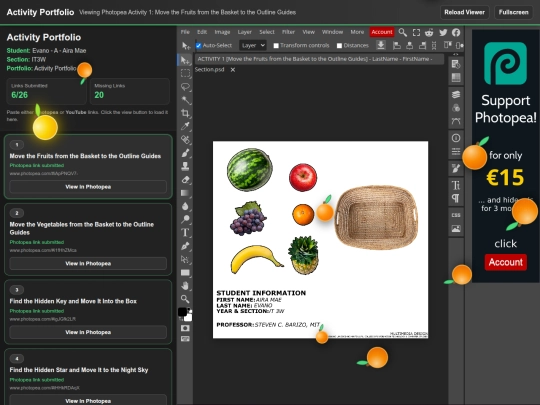This screenshot has height=405, width=540.
Task: Choose the Eraser tool
Action: click(x=185, y=179)
